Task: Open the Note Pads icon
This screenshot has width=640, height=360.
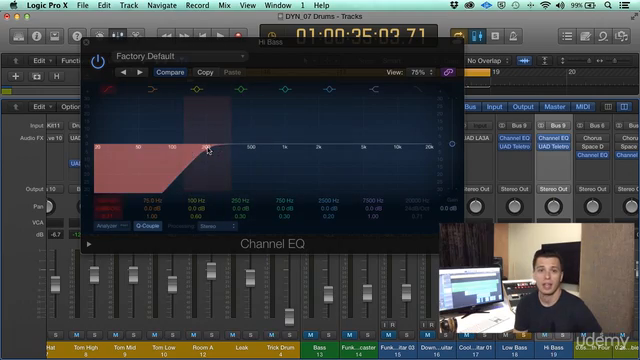Action: (x=585, y=36)
